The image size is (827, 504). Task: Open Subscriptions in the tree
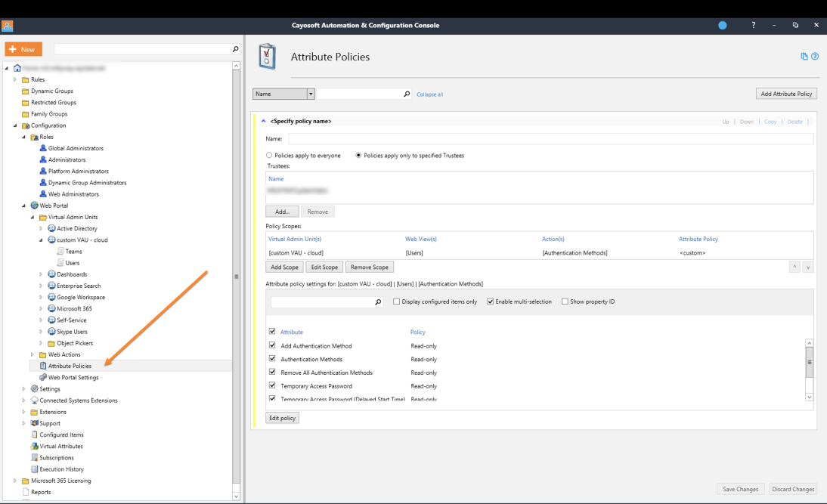[57, 458]
